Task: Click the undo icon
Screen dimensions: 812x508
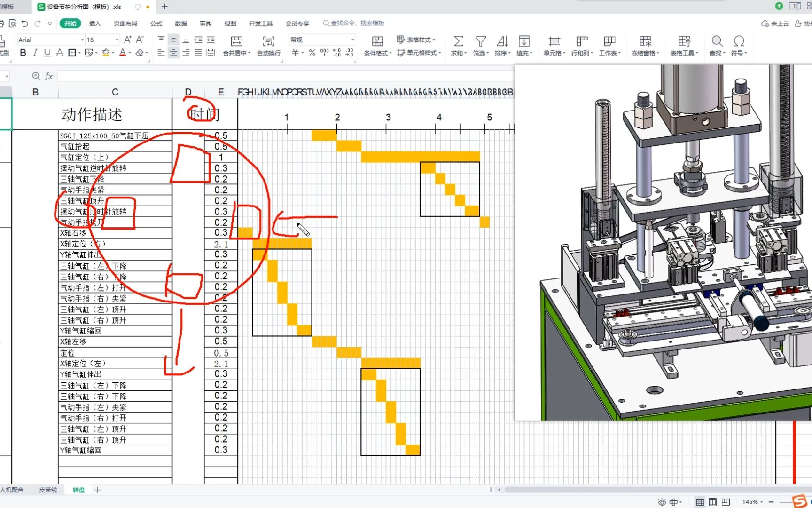Action: click(x=25, y=23)
